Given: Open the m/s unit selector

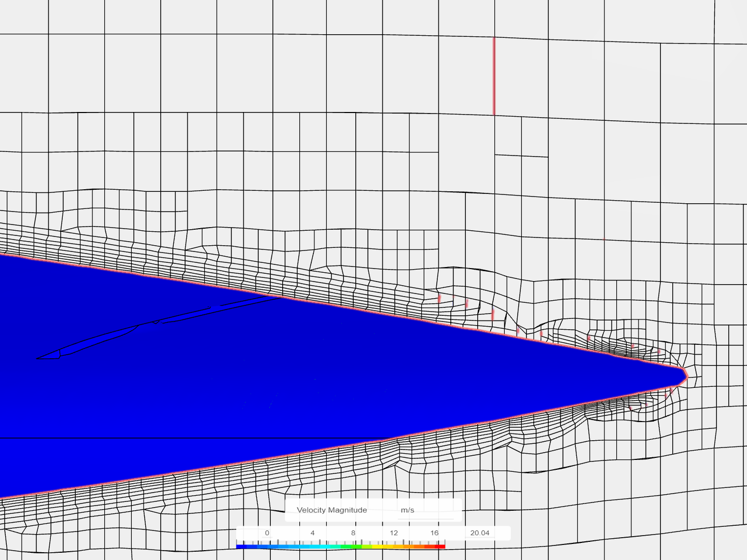Looking at the screenshot, I should (425, 510).
